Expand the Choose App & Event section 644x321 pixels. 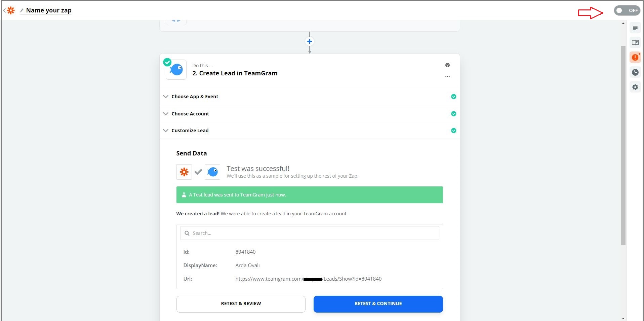(x=310, y=97)
